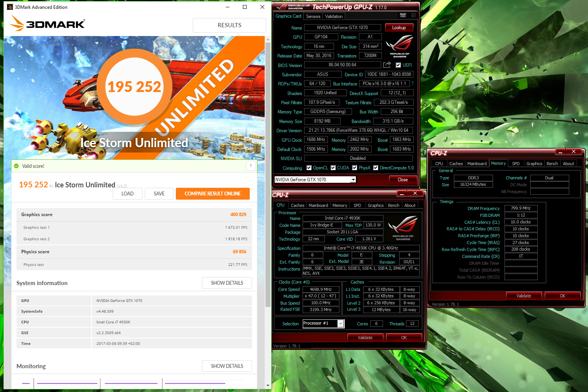The image size is (588, 392).
Task: Switch to the Validation tab in GPU-Z
Action: click(x=334, y=16)
